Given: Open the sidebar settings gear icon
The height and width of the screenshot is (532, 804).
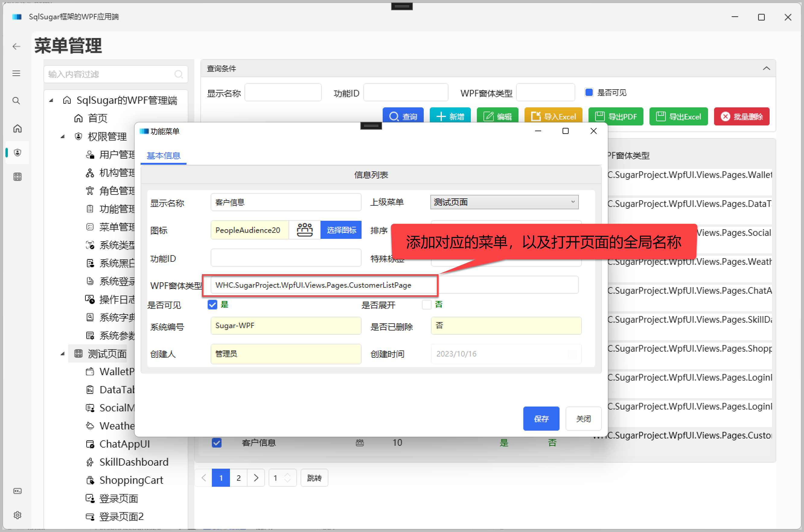Looking at the screenshot, I should [17, 515].
